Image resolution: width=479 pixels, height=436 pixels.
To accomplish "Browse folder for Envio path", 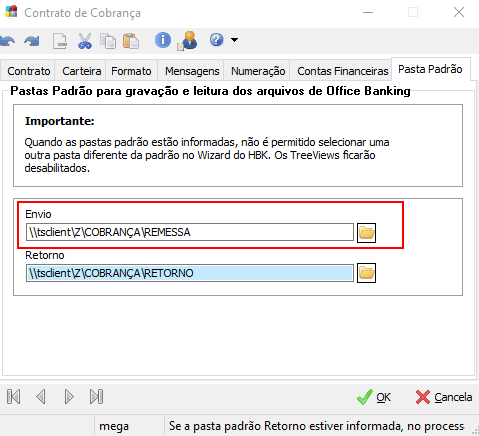I will pos(366,233).
